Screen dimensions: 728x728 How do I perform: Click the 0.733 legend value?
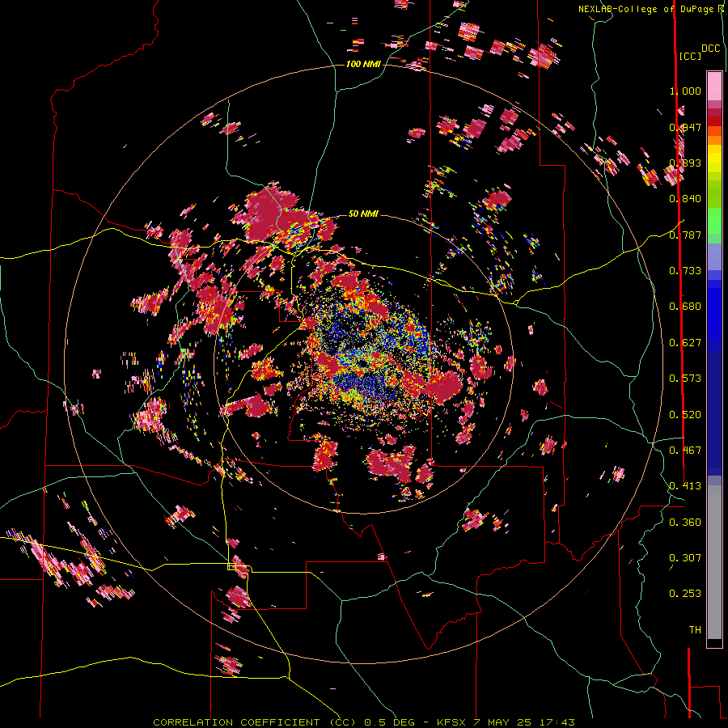pyautogui.click(x=685, y=271)
